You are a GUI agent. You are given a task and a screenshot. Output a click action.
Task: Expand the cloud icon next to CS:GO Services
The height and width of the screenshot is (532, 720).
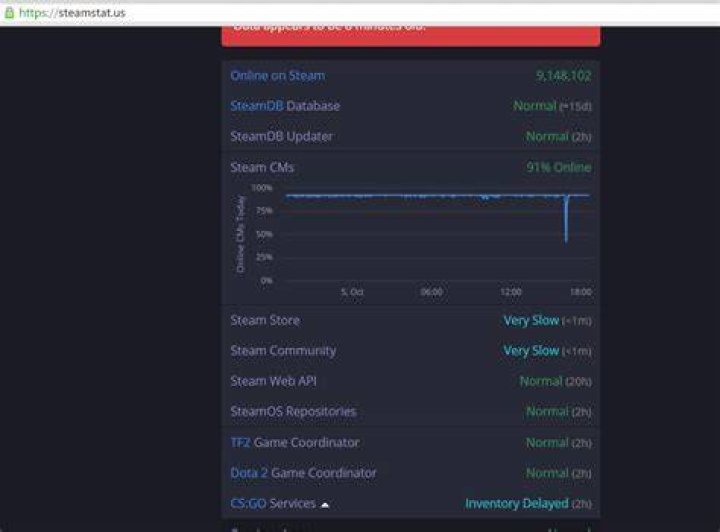tap(325, 505)
